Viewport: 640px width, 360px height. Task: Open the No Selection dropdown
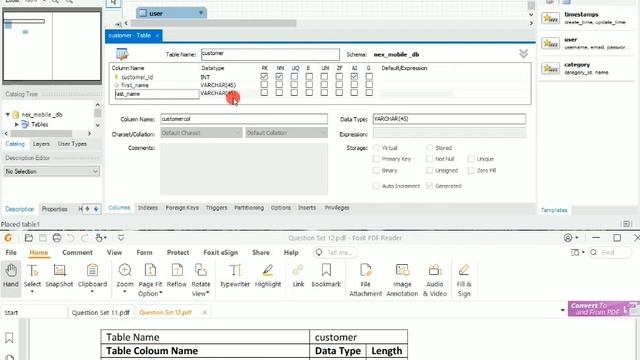coord(51,171)
